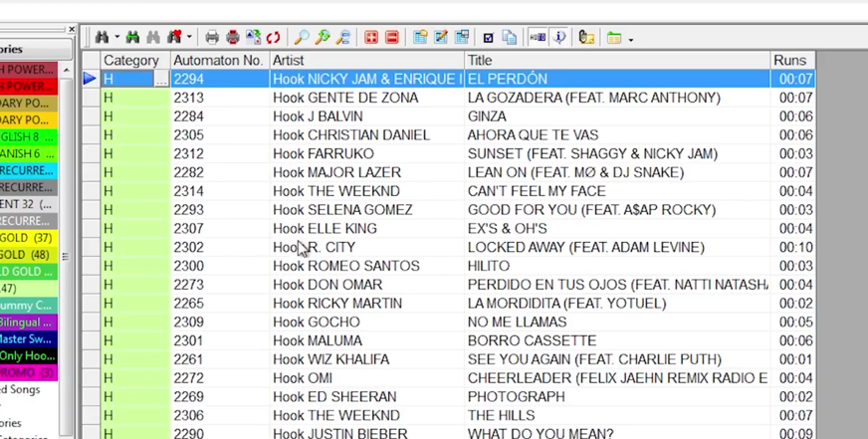
Task: Sort by the Title column header
Action: tap(617, 61)
